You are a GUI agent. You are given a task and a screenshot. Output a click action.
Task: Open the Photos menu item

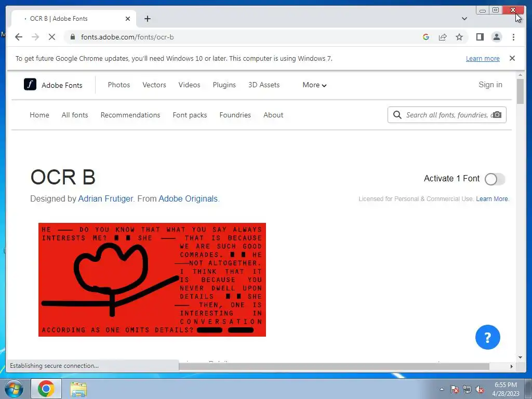pyautogui.click(x=119, y=85)
